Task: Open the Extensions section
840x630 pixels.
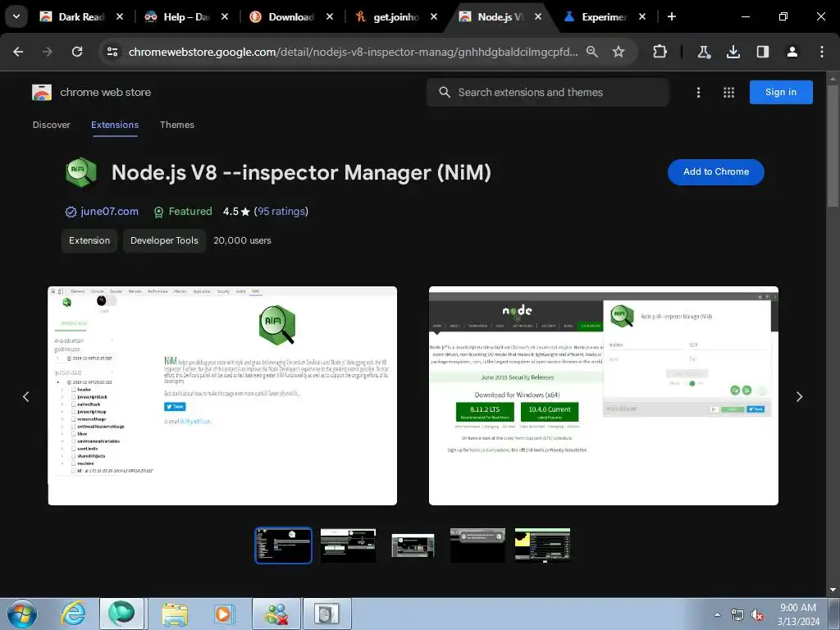Action: 115,125
